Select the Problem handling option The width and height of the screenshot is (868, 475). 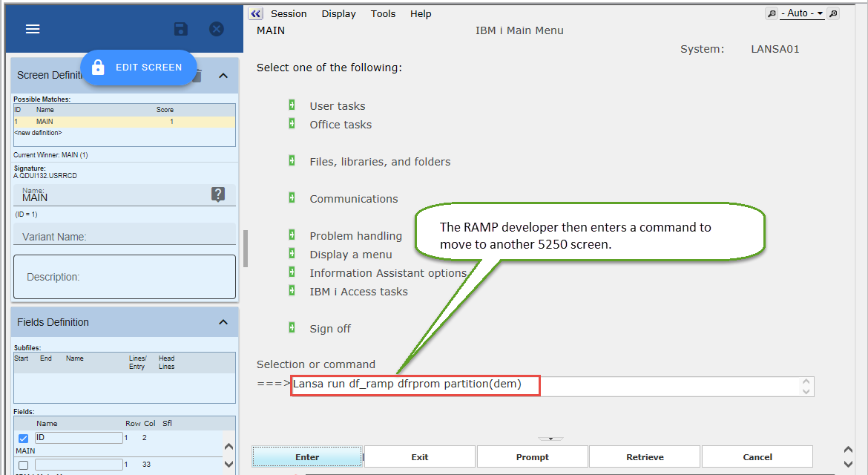point(355,236)
